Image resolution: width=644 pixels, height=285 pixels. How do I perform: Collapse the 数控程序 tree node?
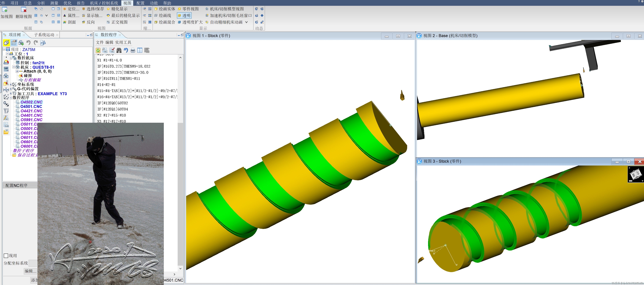tap(11, 98)
